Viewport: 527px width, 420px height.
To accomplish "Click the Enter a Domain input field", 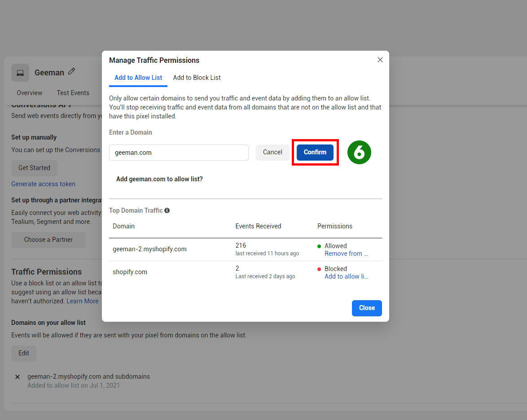I will point(179,153).
